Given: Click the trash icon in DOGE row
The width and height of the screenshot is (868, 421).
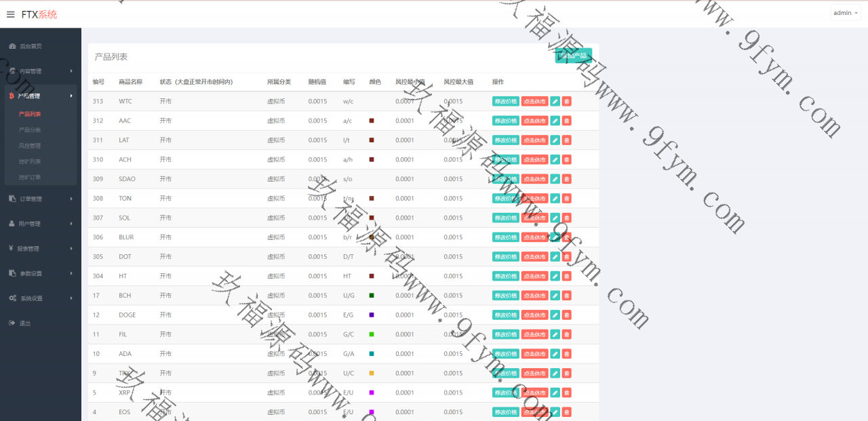Looking at the screenshot, I should pyautogui.click(x=567, y=315).
